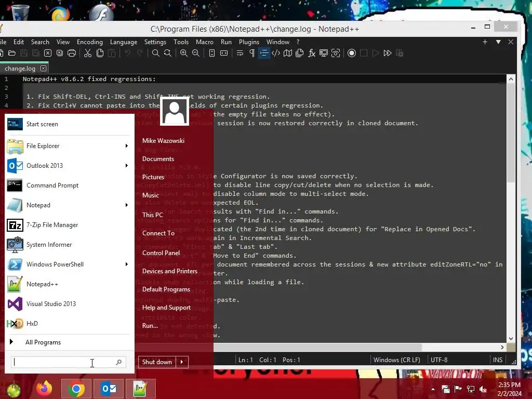Screen dimensions: 532x399
Task: Open the Macro menu
Action: (x=205, y=42)
